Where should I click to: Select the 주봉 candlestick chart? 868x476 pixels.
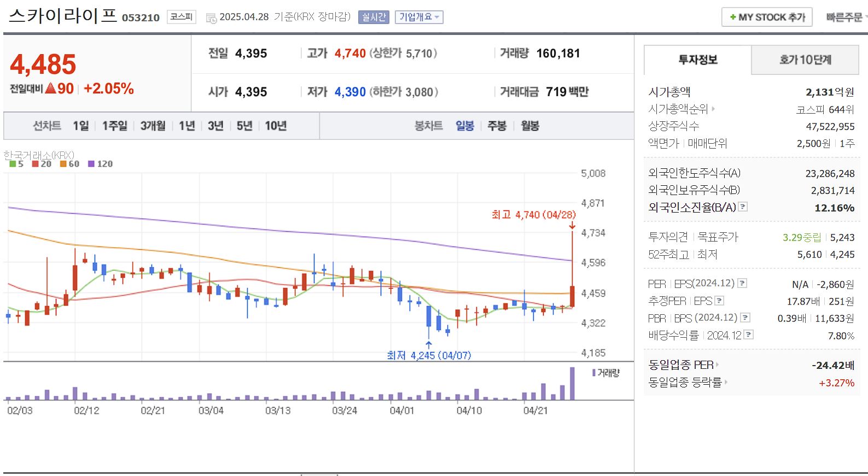click(x=497, y=126)
